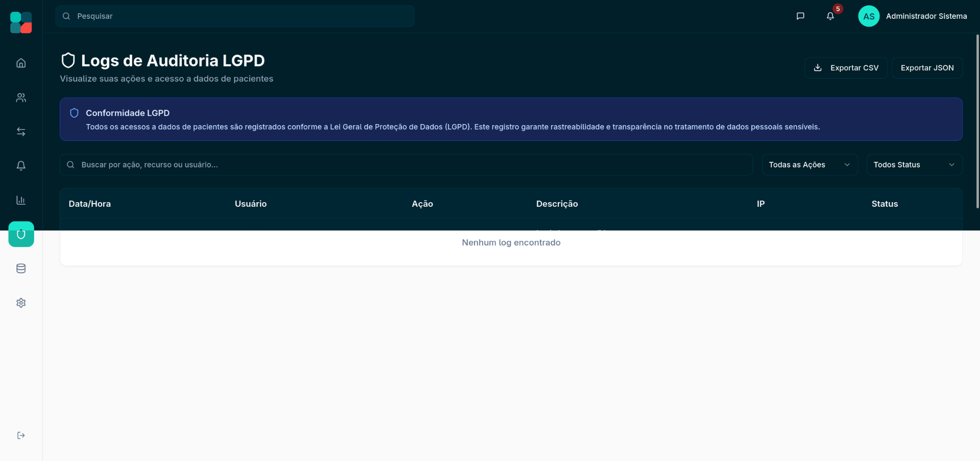Open the database icon in sidebar

click(21, 269)
